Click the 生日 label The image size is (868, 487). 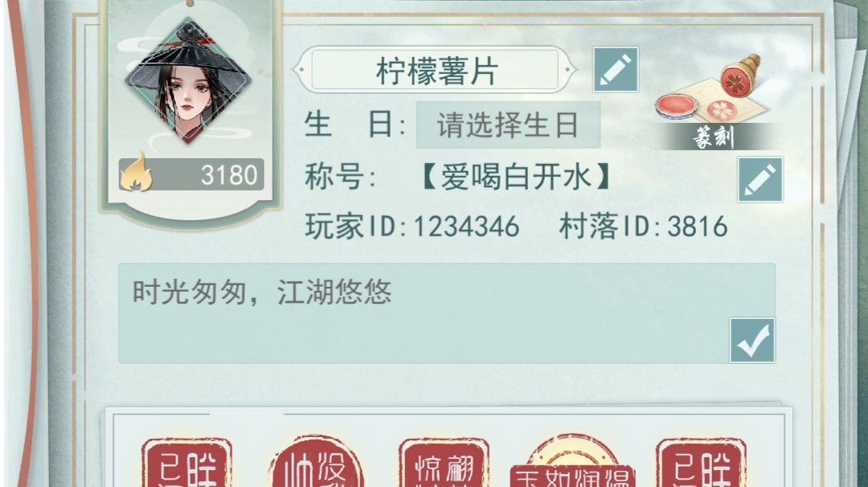[355, 125]
